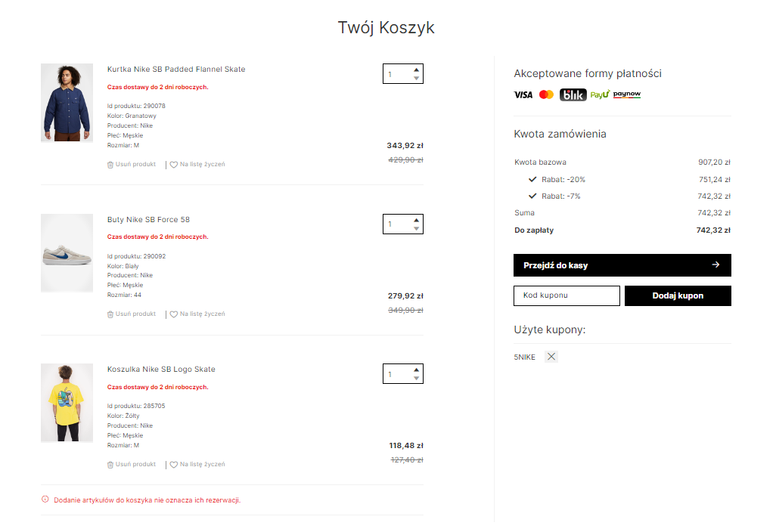
Task: Click heart wishlist icon for Koszulka Nike shirt
Action: pos(174,465)
